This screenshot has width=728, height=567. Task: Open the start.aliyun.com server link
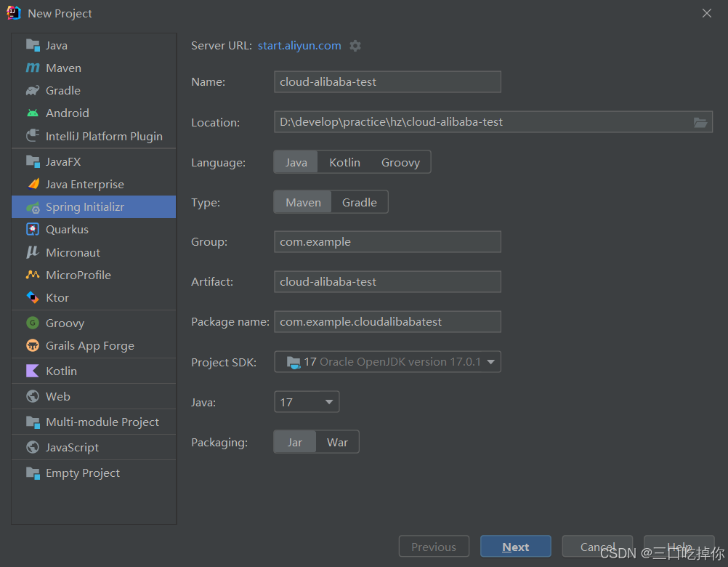pyautogui.click(x=299, y=46)
